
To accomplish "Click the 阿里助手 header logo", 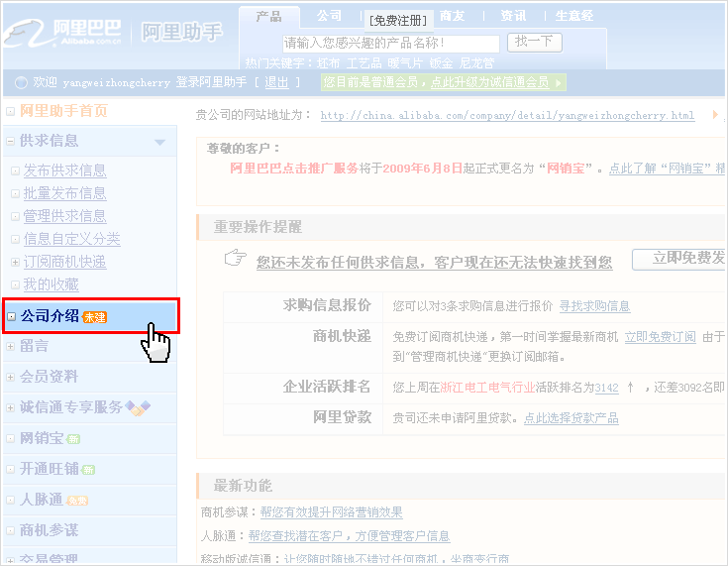I will click(x=181, y=33).
